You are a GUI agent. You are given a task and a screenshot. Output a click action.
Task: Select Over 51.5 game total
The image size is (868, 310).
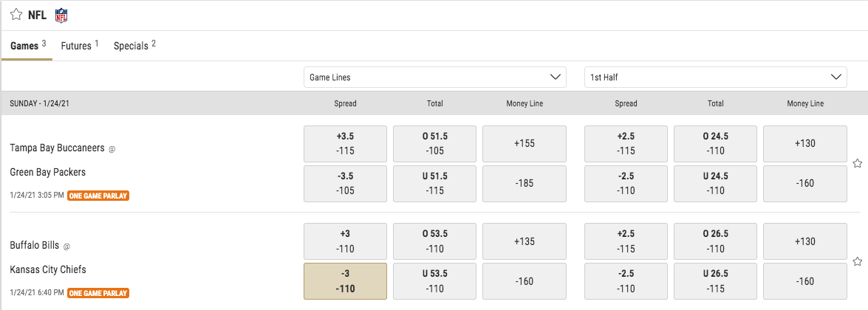tap(434, 143)
